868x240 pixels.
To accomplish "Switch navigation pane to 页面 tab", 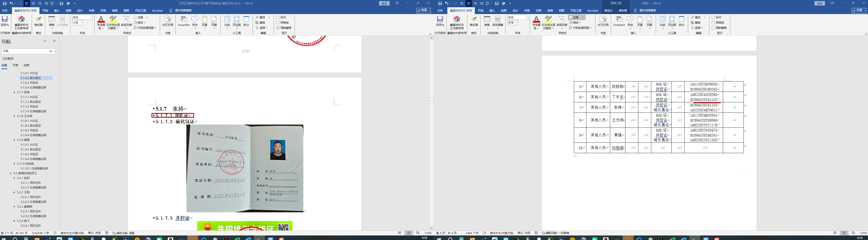I will coord(15,65).
